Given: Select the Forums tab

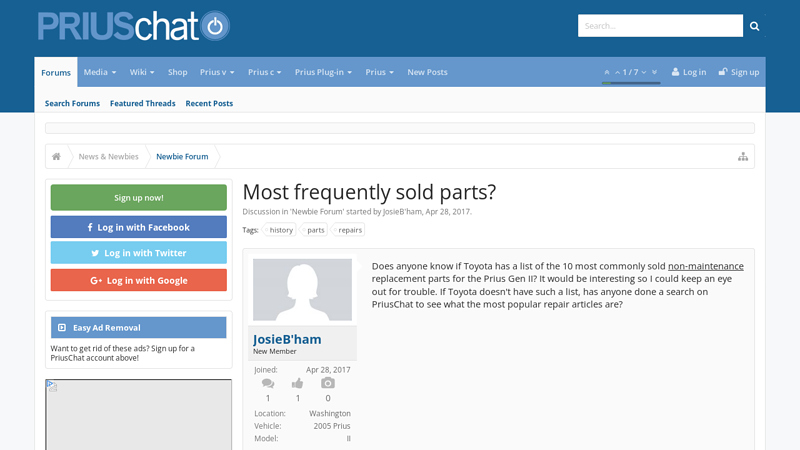Looking at the screenshot, I should click(x=56, y=72).
